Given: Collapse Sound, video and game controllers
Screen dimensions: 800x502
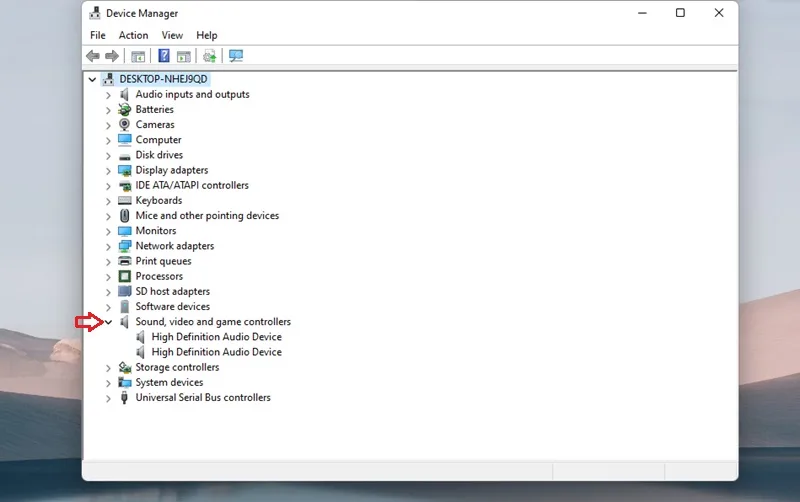Looking at the screenshot, I should pos(108,322).
